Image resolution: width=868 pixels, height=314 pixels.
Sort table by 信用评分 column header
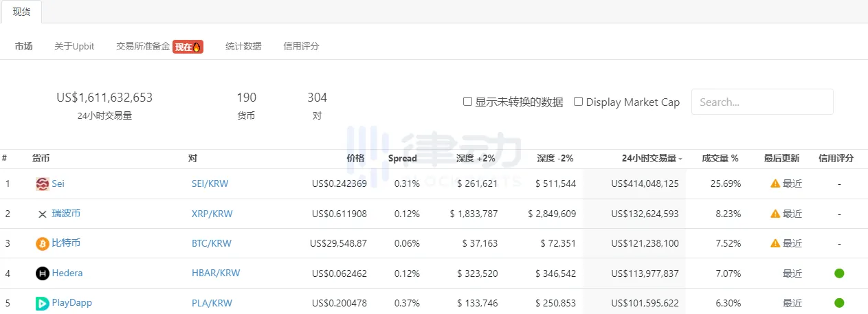click(836, 158)
